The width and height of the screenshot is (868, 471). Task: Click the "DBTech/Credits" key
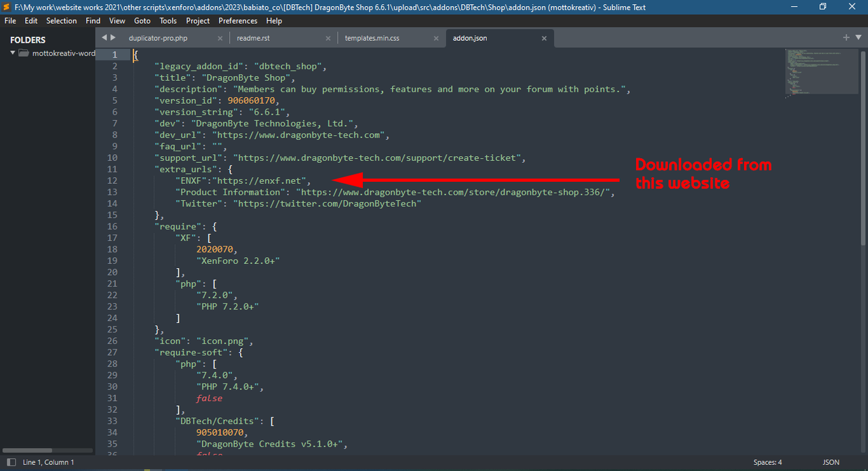(217, 421)
